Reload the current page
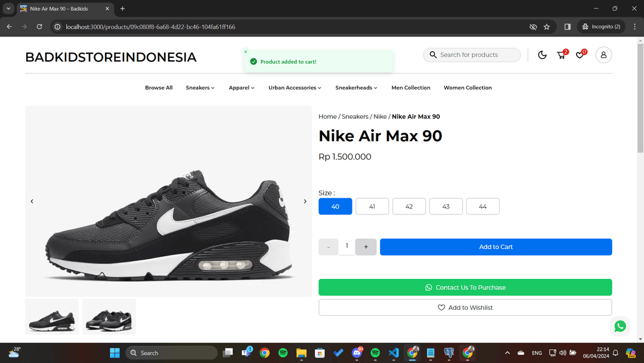 pyautogui.click(x=39, y=27)
